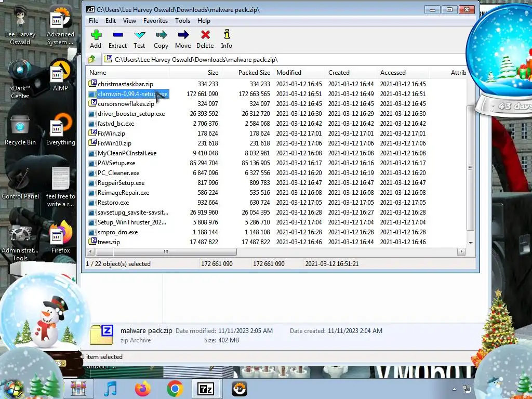The height and width of the screenshot is (399, 532).
Task: Select MyCleanPCInstall.exe file
Action: click(127, 153)
